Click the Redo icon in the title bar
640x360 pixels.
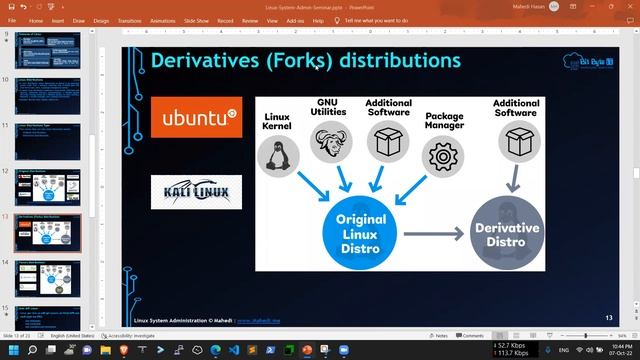tap(39, 7)
